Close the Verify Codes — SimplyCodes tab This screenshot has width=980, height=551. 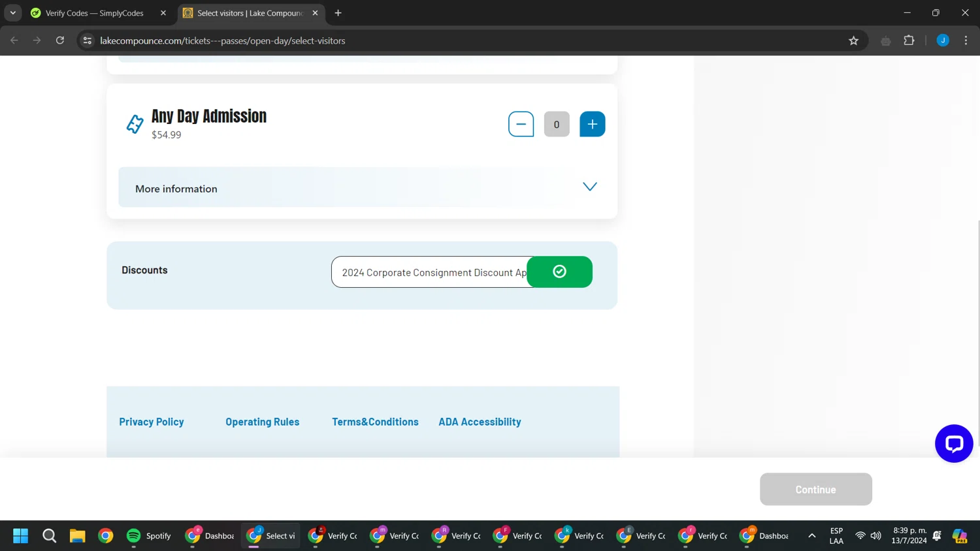[x=163, y=13]
